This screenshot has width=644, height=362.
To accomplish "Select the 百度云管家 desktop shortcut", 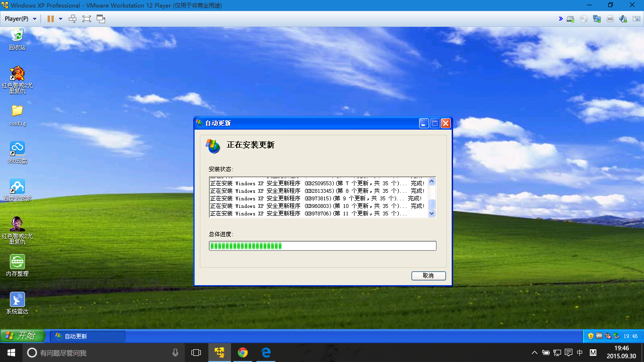I will pos(17,190).
